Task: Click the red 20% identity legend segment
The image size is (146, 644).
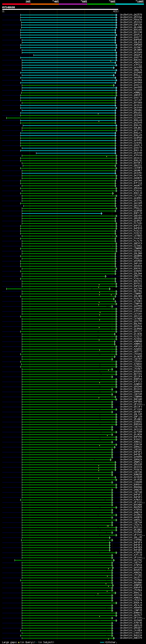Action: (x=16, y=4)
